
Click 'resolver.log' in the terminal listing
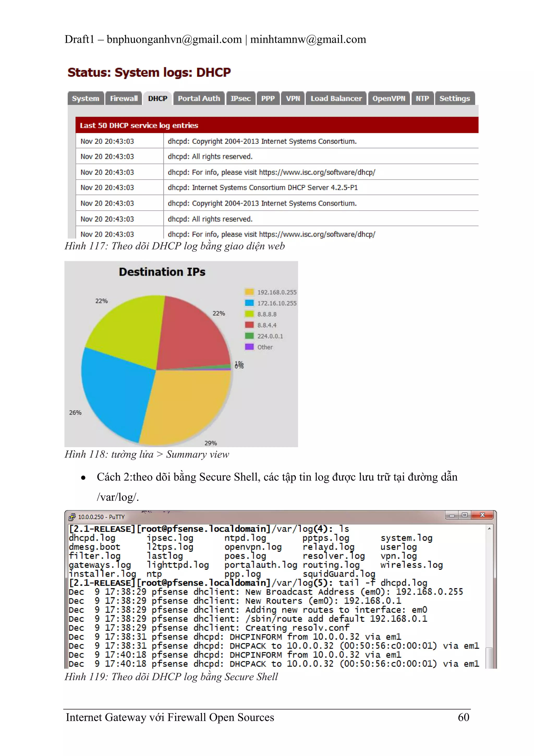pos(334,556)
